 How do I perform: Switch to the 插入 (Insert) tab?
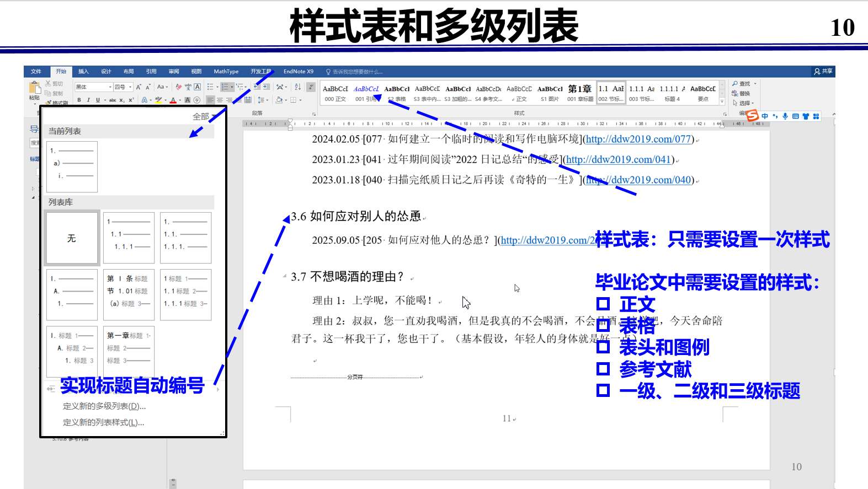coord(83,72)
